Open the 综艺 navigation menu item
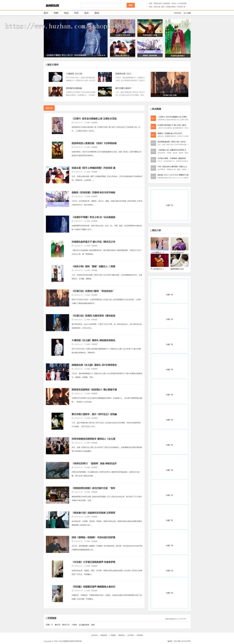Viewport: 234px width, 644px height. point(76,13)
